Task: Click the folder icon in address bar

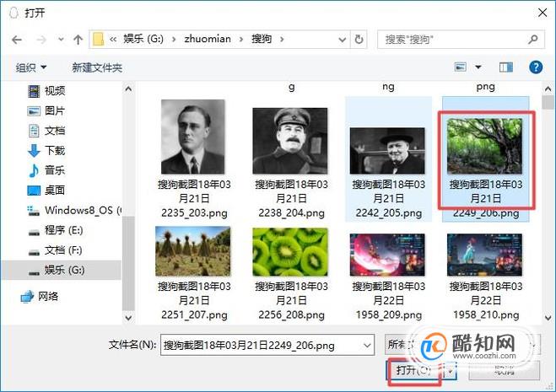Action: (99, 39)
